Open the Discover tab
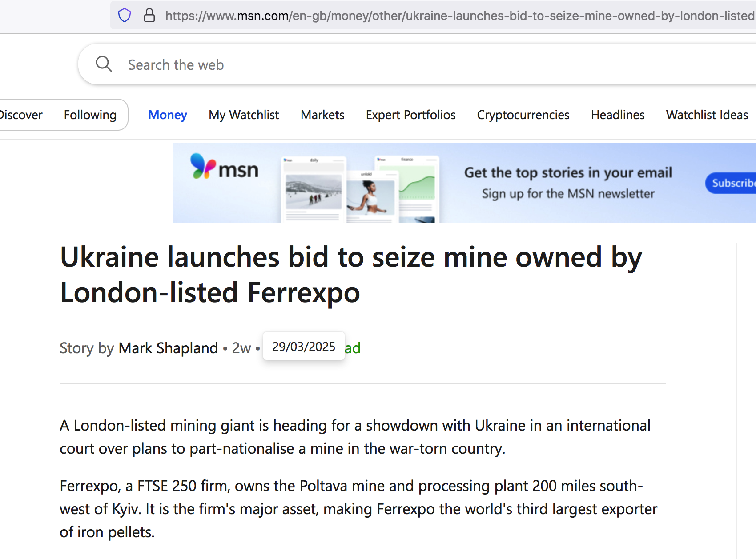The width and height of the screenshot is (756, 559). (21, 115)
